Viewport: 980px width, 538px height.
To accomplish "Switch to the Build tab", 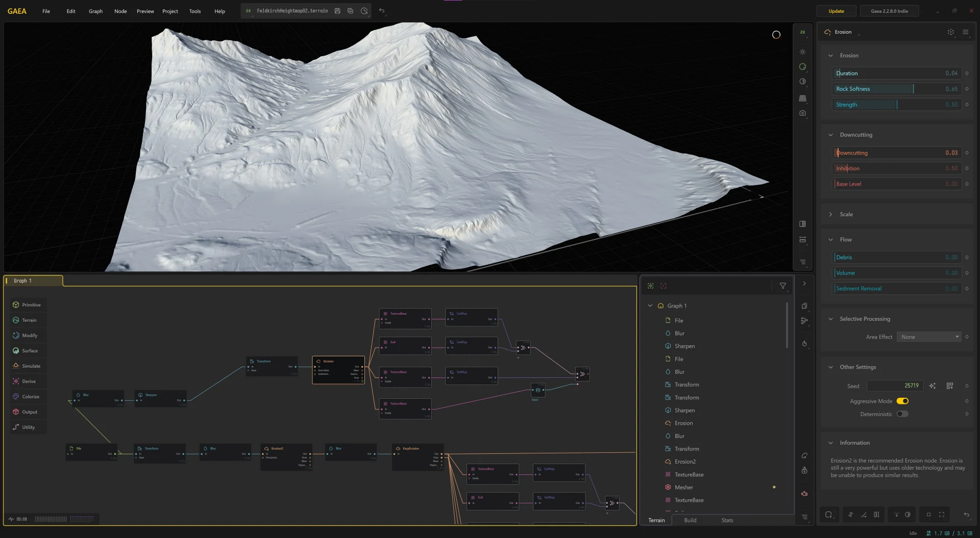I will (690, 520).
